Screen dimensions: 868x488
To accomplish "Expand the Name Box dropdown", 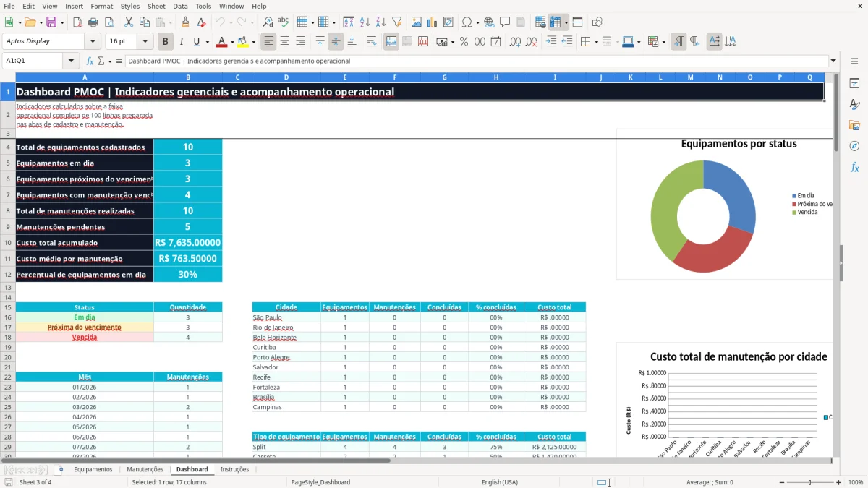I will [x=71, y=61].
